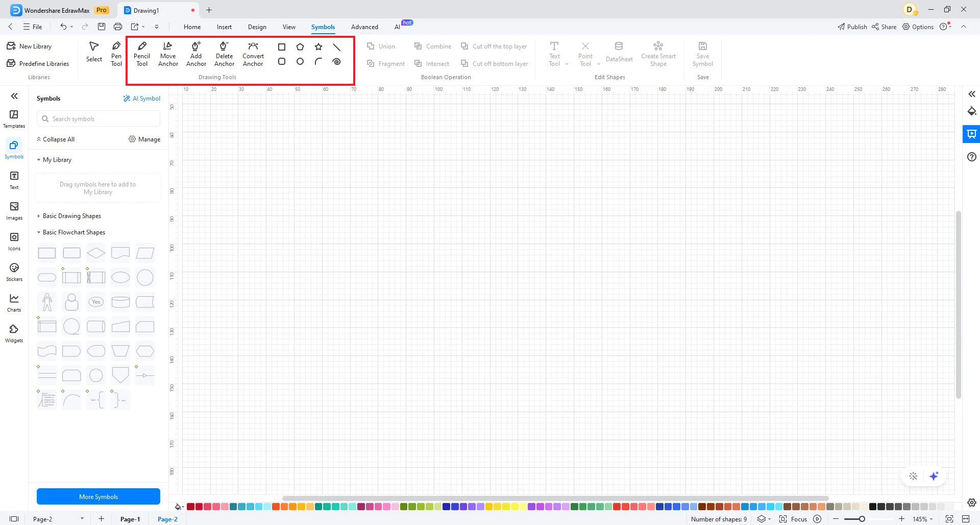Open the Images sidebar panel
Viewport: 980px width, 525px height.
click(x=14, y=211)
